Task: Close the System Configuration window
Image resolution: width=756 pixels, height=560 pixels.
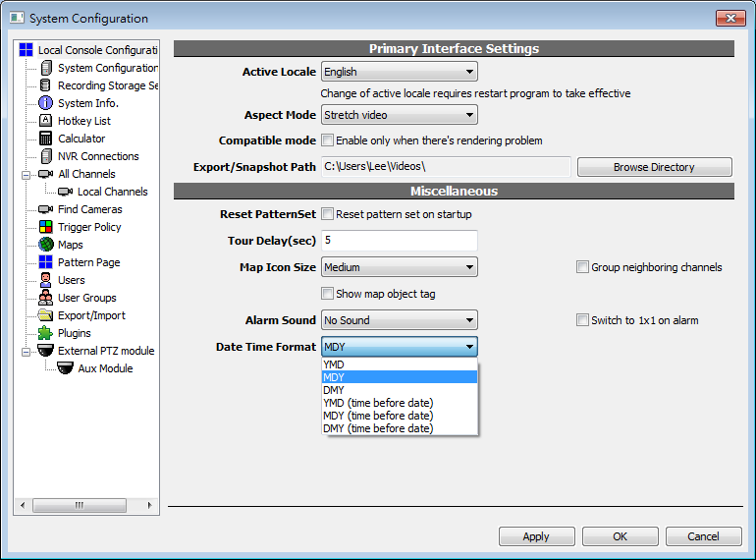Action: tap(730, 19)
